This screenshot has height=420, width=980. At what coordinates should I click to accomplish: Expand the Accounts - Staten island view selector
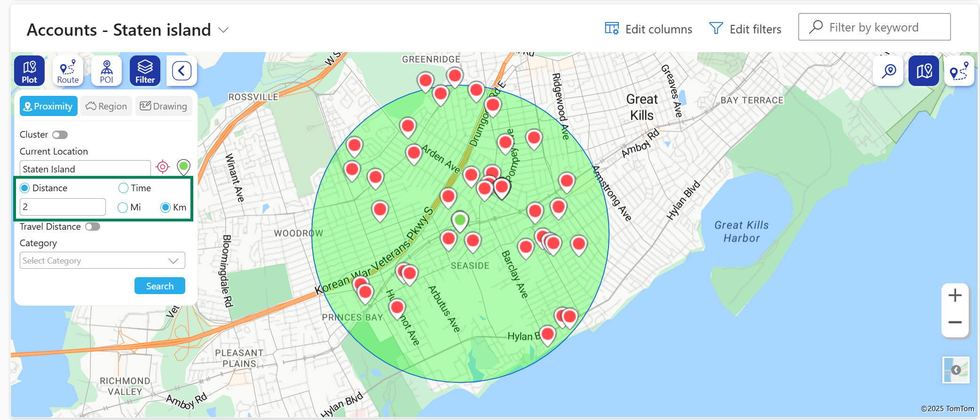(223, 30)
